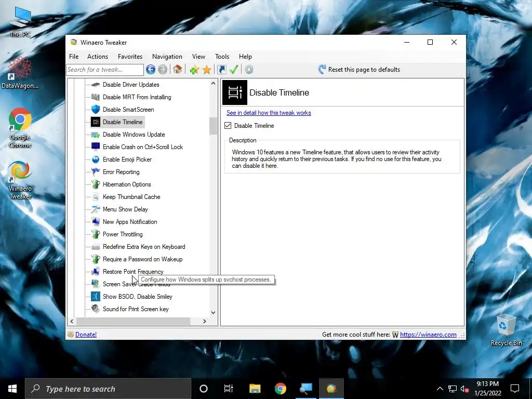Open settings gear icon in toolbar
The width and height of the screenshot is (532, 399).
pos(249,70)
